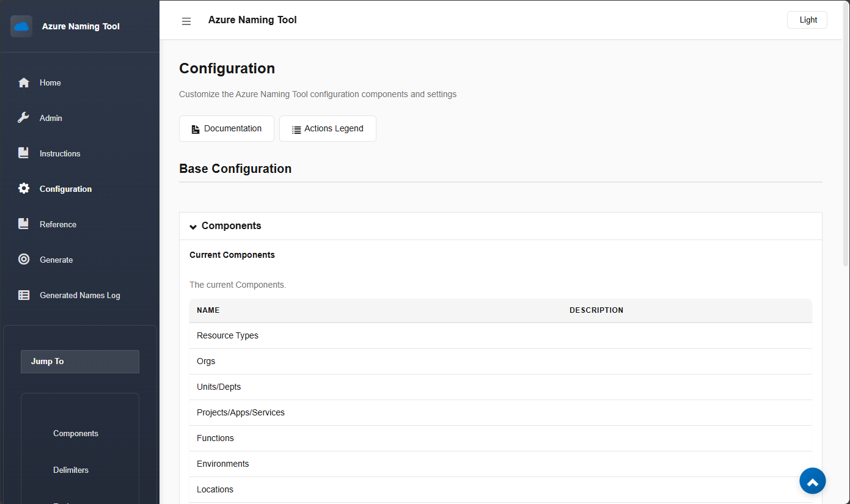Click the Azure Naming Tool cloud logo

pyautogui.click(x=21, y=26)
